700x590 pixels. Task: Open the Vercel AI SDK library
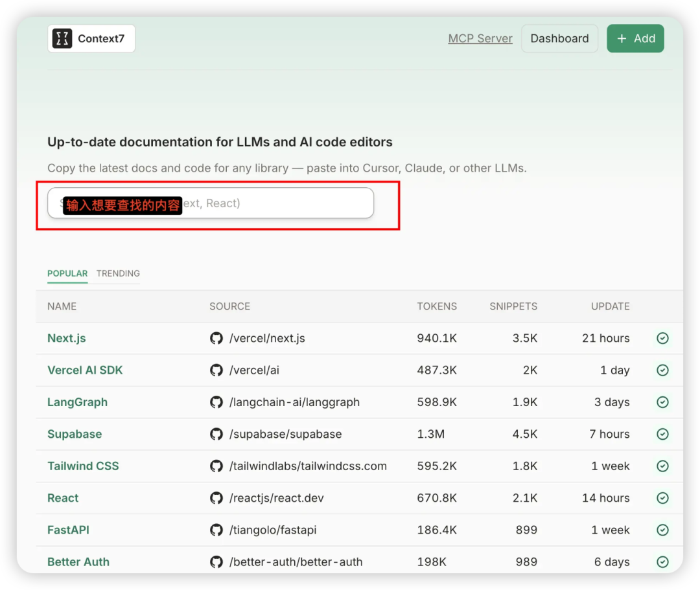point(85,370)
